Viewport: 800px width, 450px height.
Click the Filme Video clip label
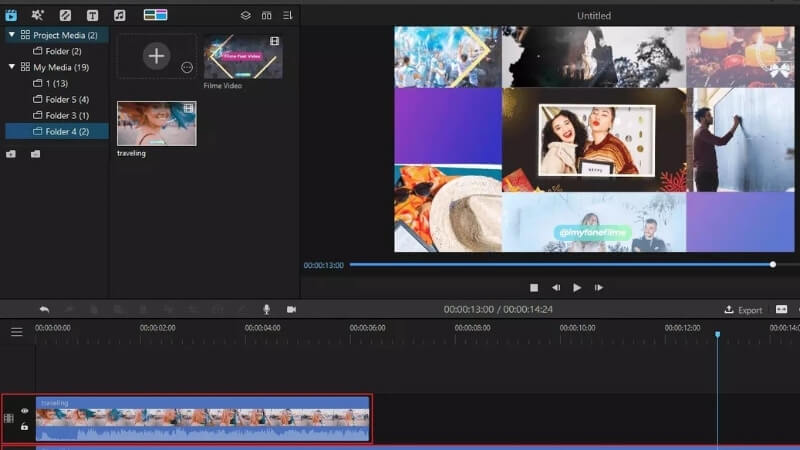pyautogui.click(x=223, y=86)
